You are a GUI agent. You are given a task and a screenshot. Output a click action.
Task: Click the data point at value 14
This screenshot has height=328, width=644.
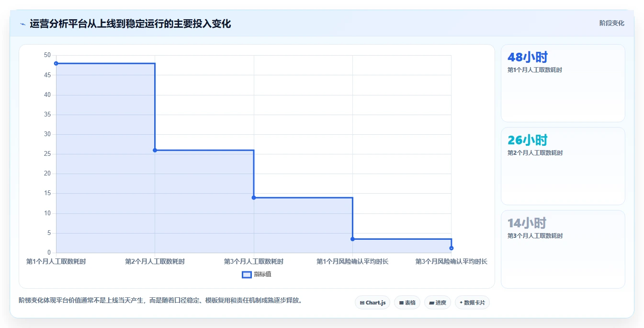(254, 198)
